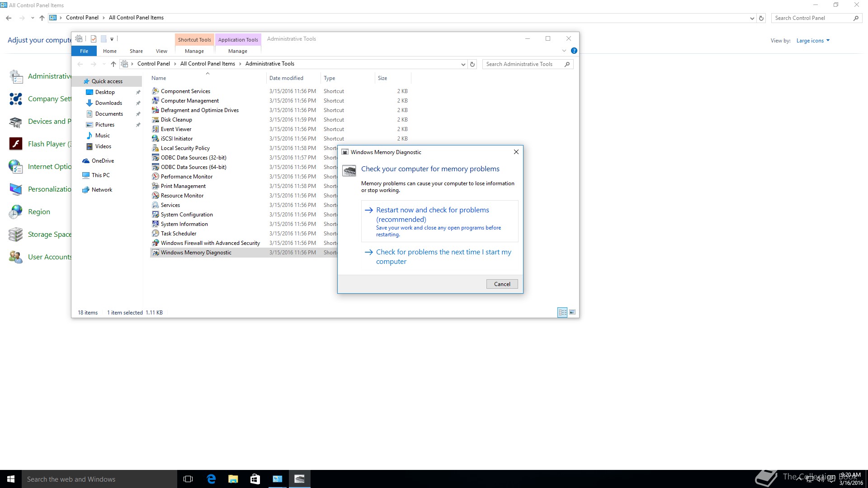Select Downloads in Quick access pane

(108, 103)
